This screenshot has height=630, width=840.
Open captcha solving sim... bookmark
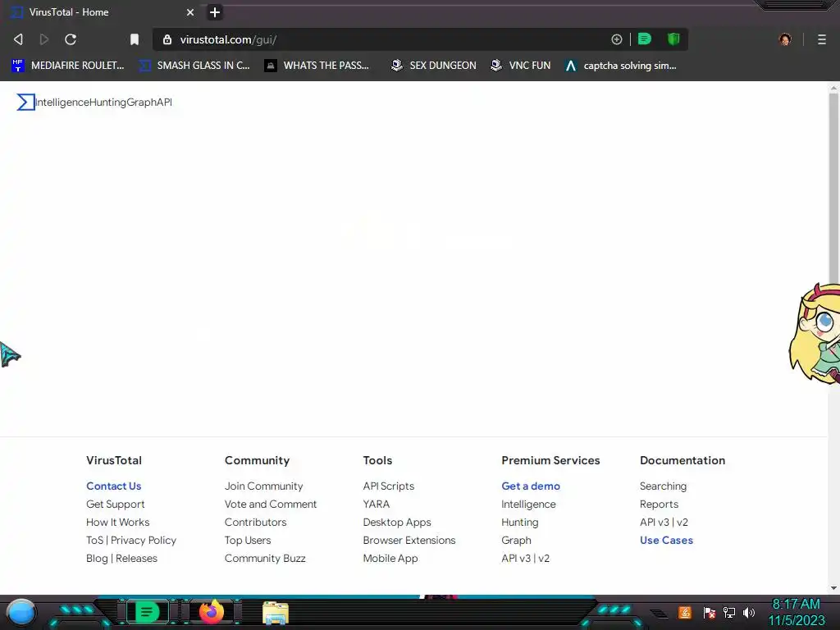(621, 66)
